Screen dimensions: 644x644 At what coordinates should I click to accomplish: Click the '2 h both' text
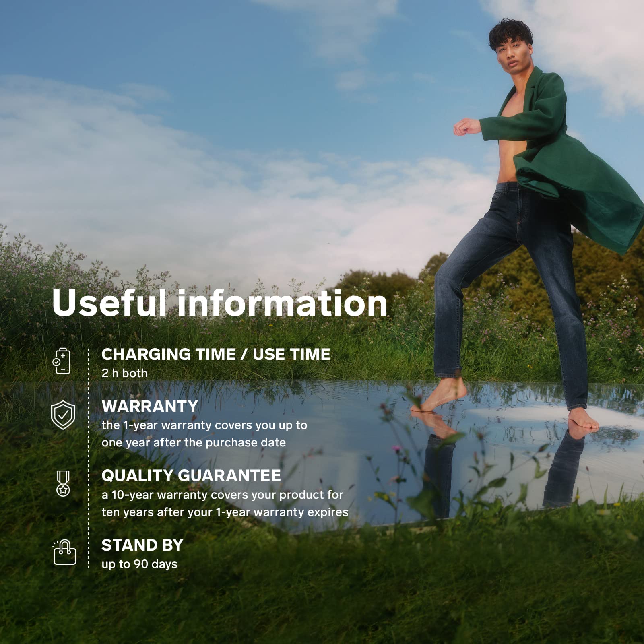click(x=124, y=373)
